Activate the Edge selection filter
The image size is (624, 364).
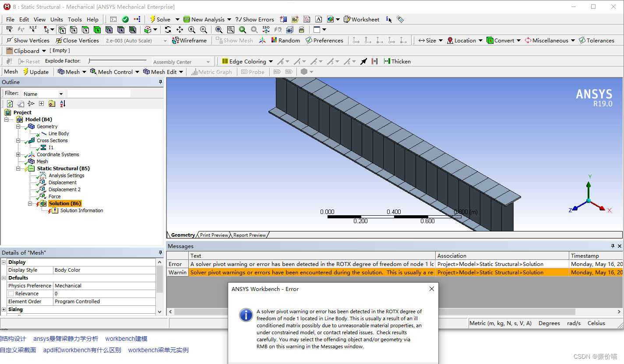(x=74, y=30)
